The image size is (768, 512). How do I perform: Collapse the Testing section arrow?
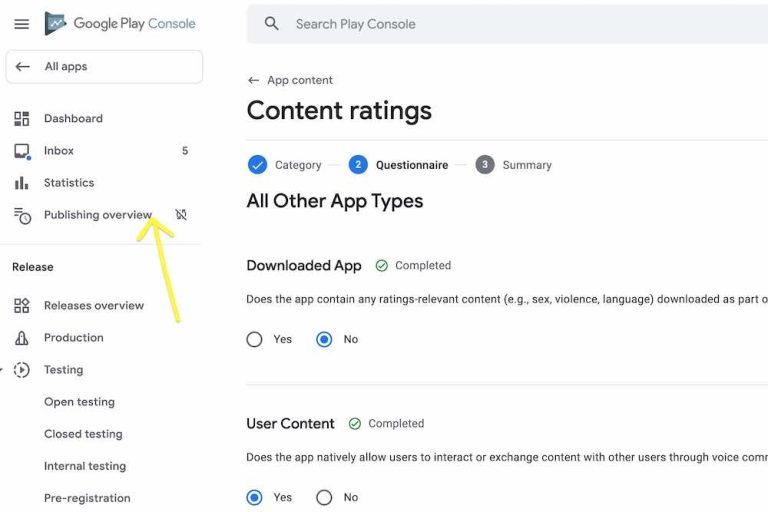(1, 370)
